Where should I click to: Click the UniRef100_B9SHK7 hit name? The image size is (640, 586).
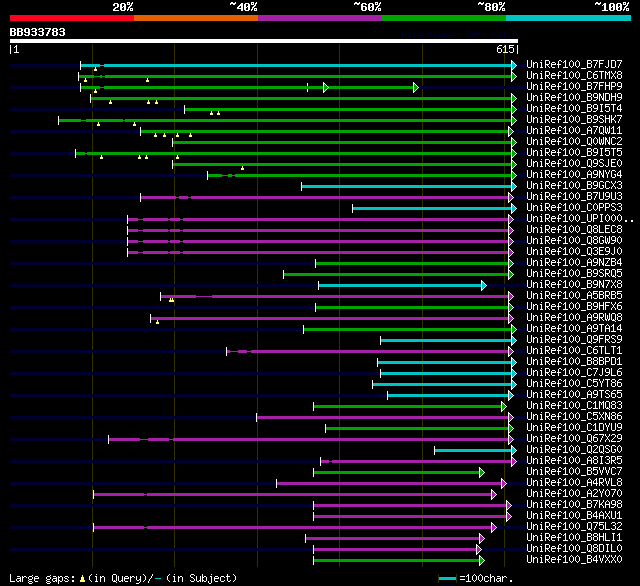574,120
